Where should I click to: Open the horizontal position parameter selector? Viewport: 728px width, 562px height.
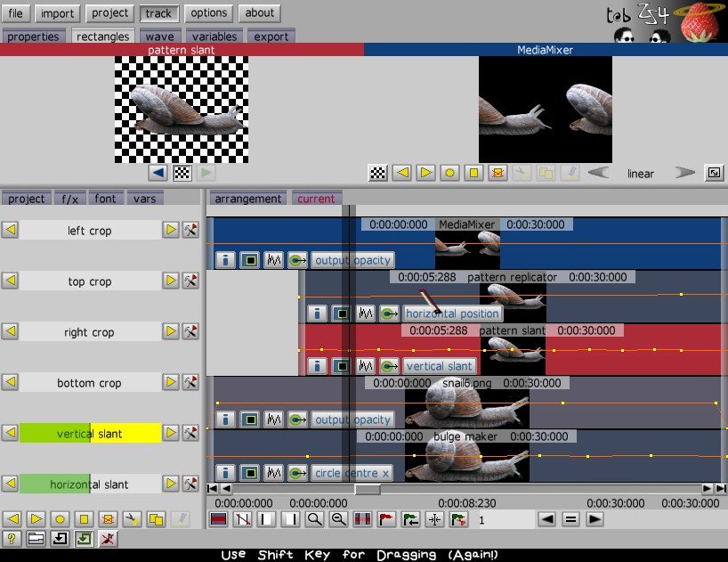(x=453, y=314)
